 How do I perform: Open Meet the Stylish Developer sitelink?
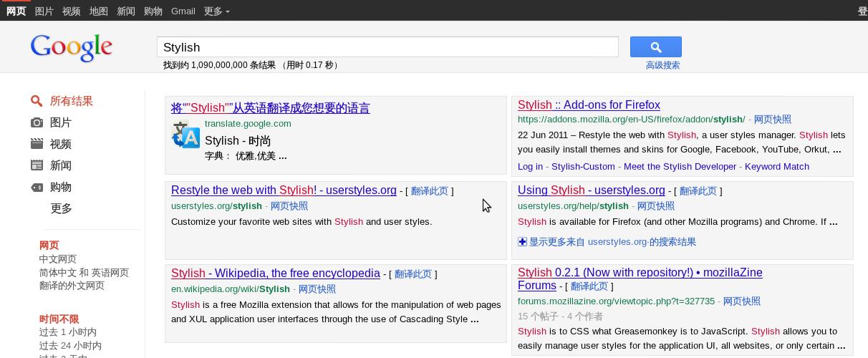pos(680,167)
